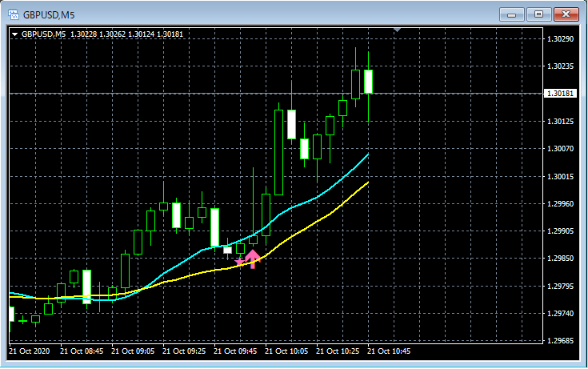Click the 1.29685 price scale label

560,341
